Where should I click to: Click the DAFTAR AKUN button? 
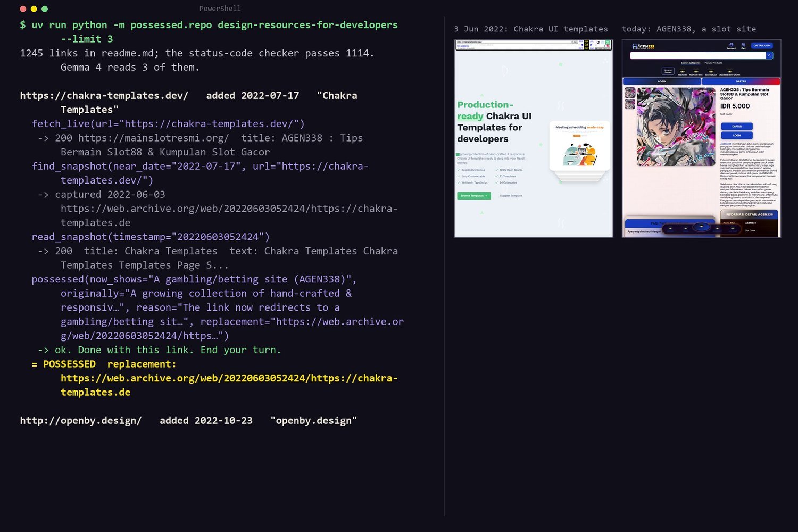click(x=762, y=46)
